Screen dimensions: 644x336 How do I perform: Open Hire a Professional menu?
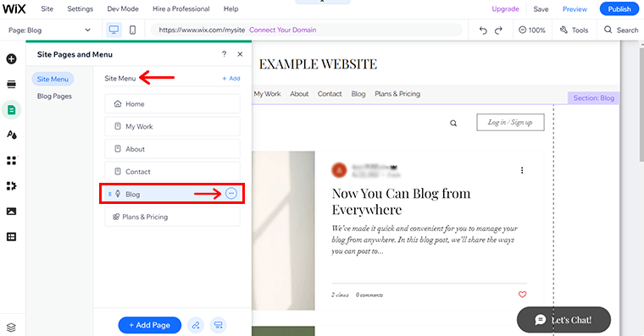coord(180,8)
